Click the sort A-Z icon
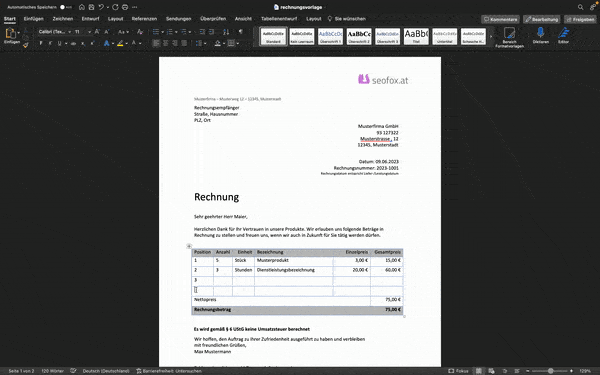 click(x=226, y=32)
